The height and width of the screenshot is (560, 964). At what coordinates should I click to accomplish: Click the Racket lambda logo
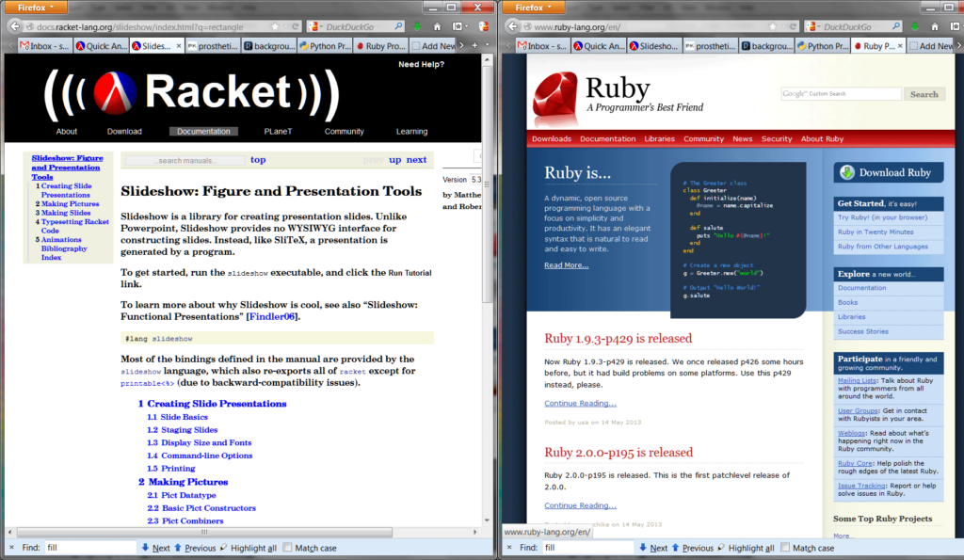coord(114,93)
